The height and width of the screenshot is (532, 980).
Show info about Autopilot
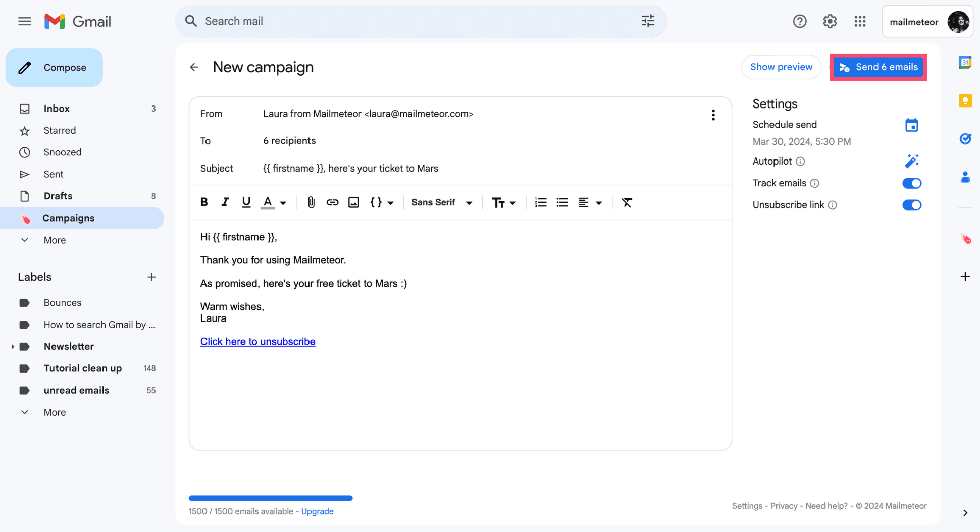pyautogui.click(x=800, y=162)
